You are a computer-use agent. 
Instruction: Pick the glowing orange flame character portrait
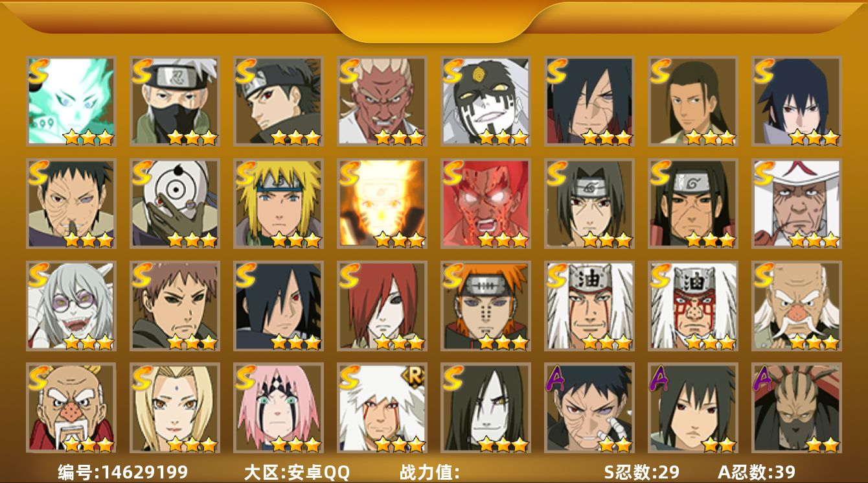[x=382, y=203]
